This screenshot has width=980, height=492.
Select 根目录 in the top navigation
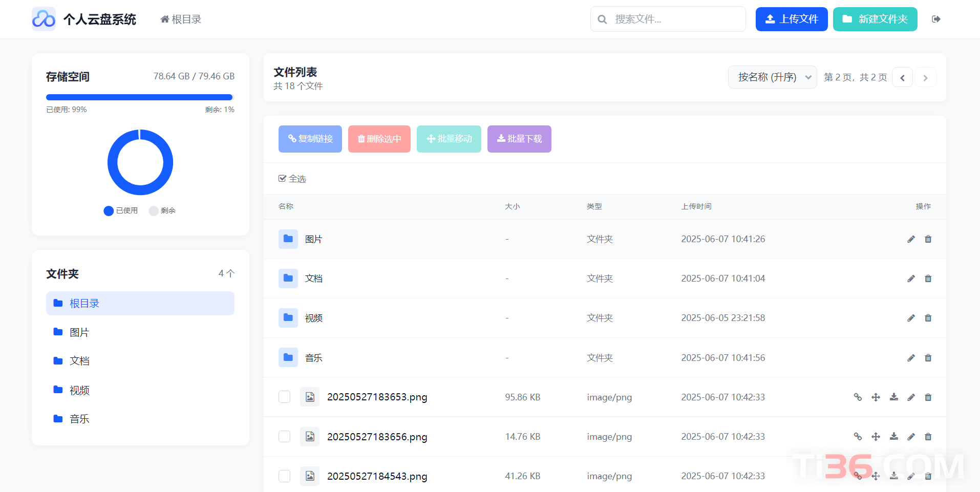[180, 19]
